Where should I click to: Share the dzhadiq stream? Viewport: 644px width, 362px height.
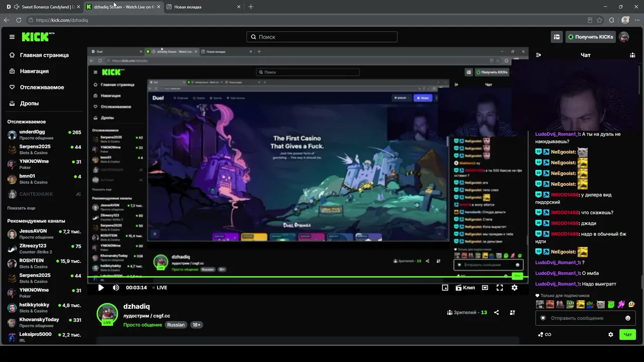(497, 313)
